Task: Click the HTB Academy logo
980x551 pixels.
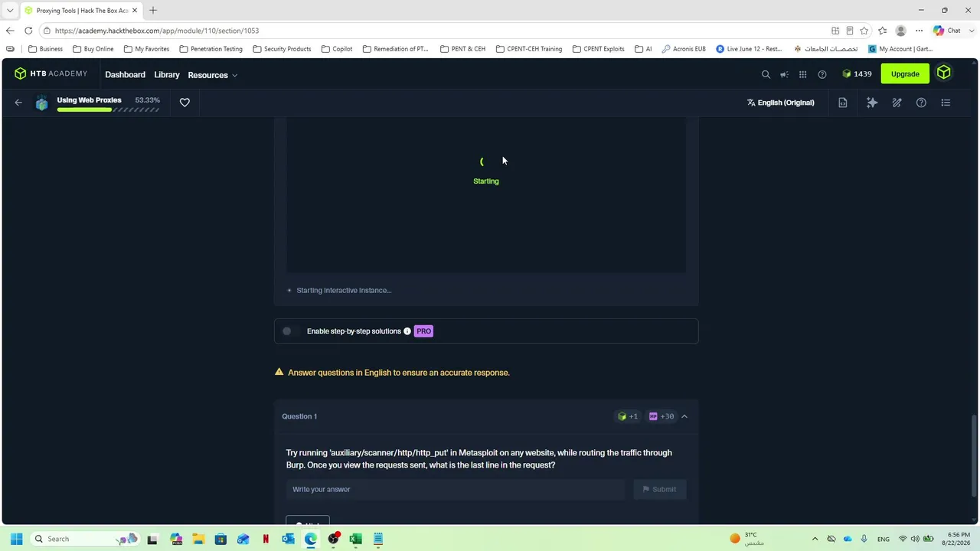Action: coord(51,73)
